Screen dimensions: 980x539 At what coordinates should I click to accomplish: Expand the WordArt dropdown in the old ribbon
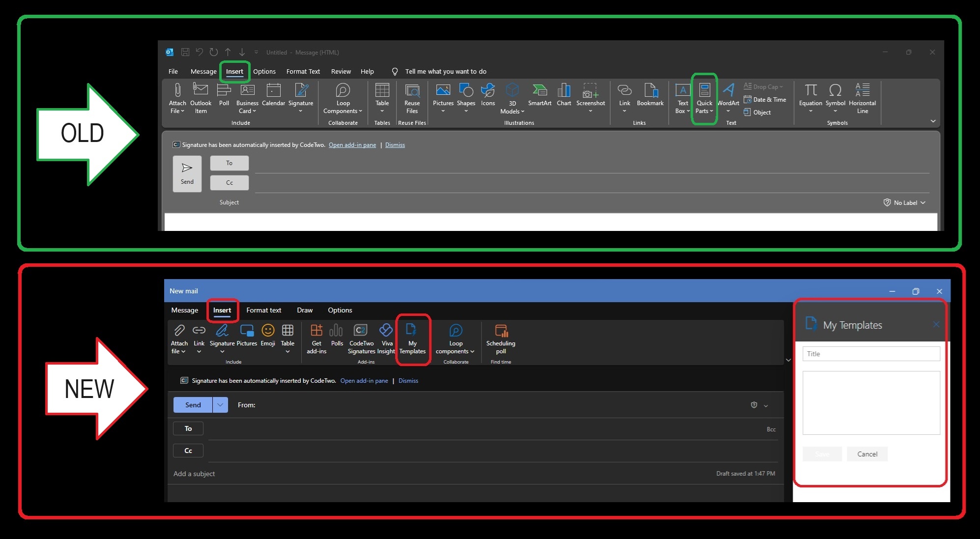click(728, 112)
